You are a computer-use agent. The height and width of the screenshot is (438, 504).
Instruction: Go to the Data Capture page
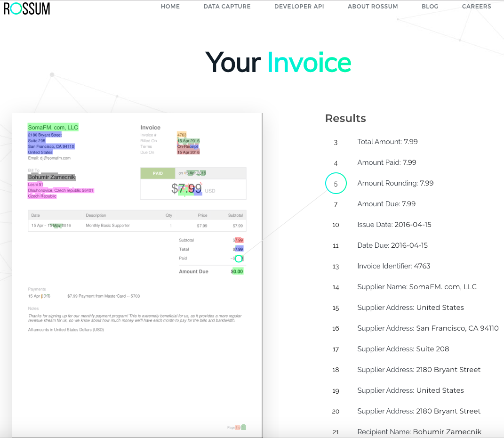click(x=227, y=7)
